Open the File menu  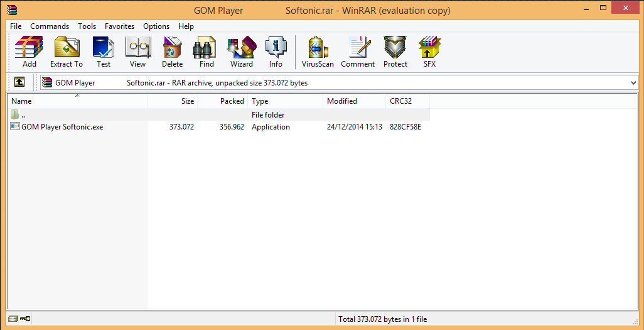[x=16, y=26]
